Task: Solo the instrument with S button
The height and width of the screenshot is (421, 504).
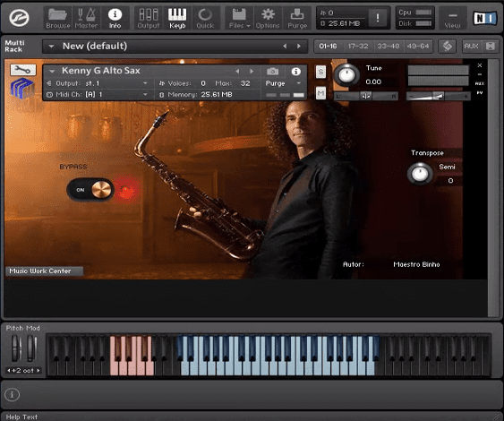Action: [x=320, y=72]
